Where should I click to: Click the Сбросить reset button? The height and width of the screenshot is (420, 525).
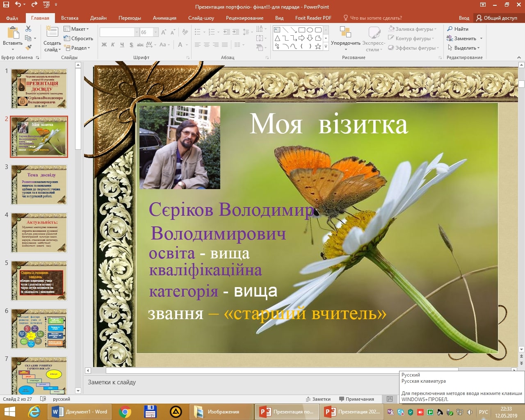(78, 39)
